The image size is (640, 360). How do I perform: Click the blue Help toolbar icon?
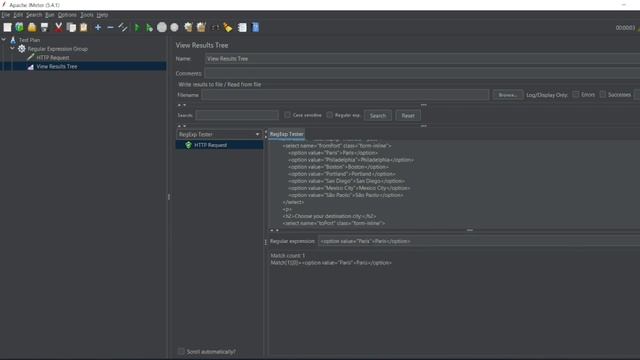click(256, 27)
